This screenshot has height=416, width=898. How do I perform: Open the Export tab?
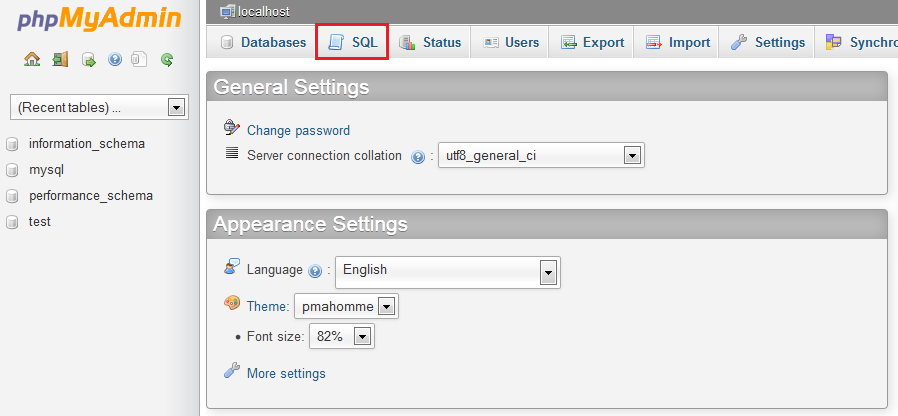[592, 42]
